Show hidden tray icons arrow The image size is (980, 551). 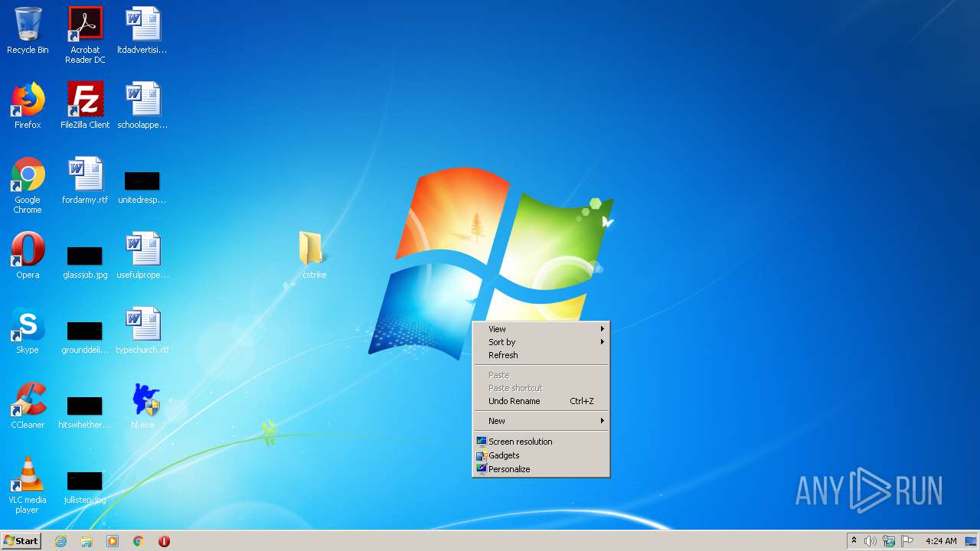854,541
